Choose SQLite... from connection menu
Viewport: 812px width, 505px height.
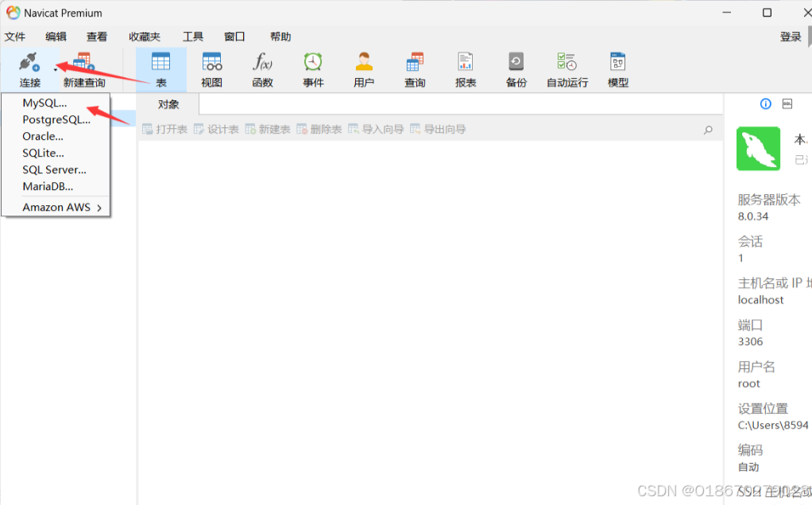(x=56, y=153)
